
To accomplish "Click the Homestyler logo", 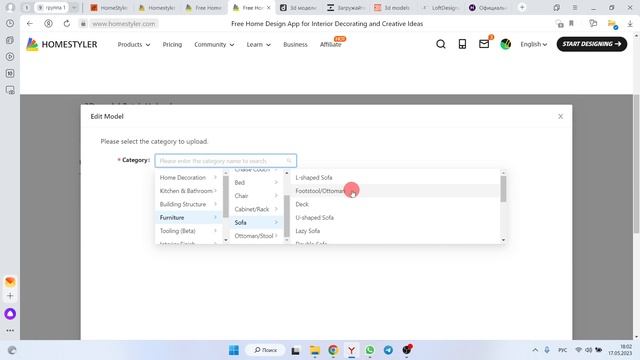I will (62, 44).
